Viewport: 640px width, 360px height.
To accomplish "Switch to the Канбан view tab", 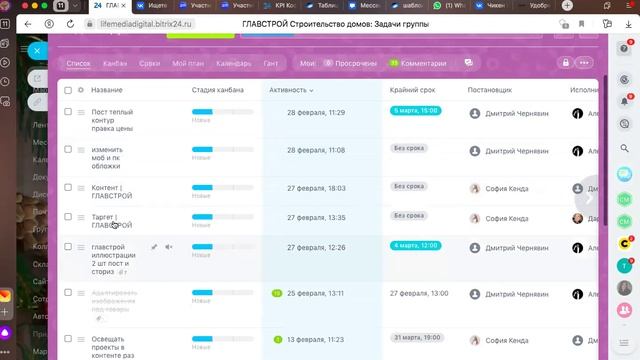I will pyautogui.click(x=115, y=63).
